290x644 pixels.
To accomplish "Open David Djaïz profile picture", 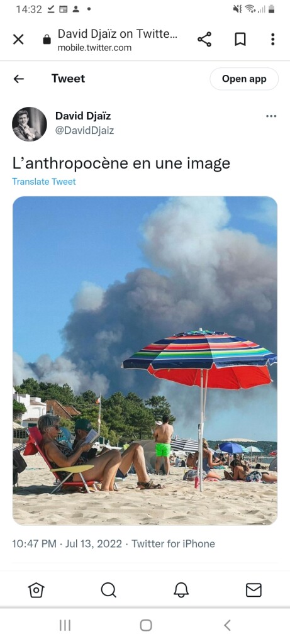I will click(29, 124).
